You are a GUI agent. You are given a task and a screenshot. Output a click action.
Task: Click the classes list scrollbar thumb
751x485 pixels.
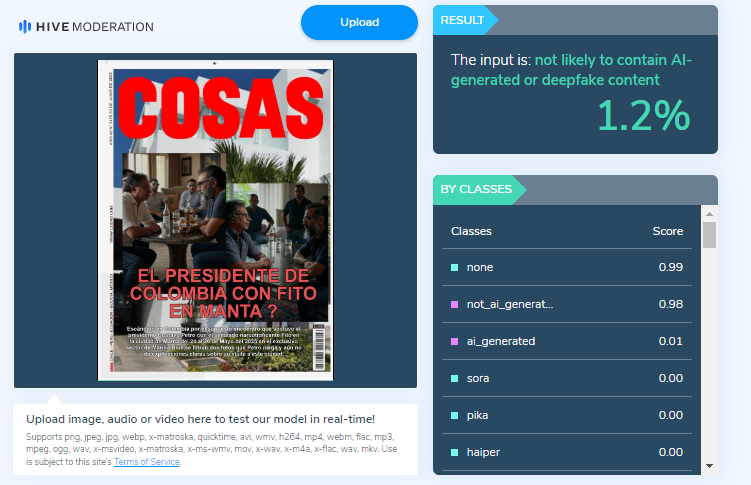(x=709, y=235)
